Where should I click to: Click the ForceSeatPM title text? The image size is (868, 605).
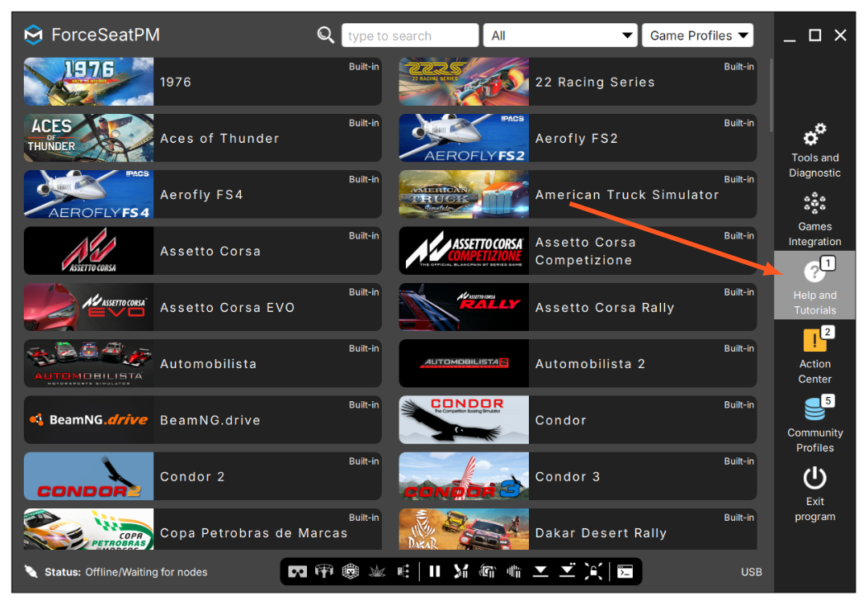(x=105, y=35)
